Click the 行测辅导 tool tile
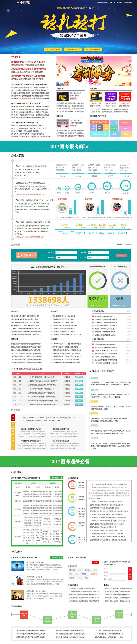Screen dimensions: 137x644 (100, 128)
